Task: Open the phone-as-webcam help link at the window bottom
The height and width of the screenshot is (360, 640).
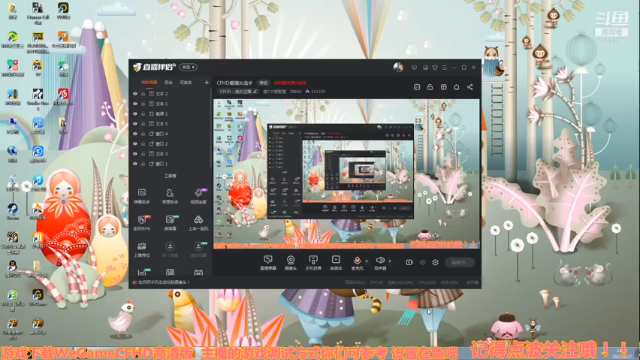Action: 163,282
